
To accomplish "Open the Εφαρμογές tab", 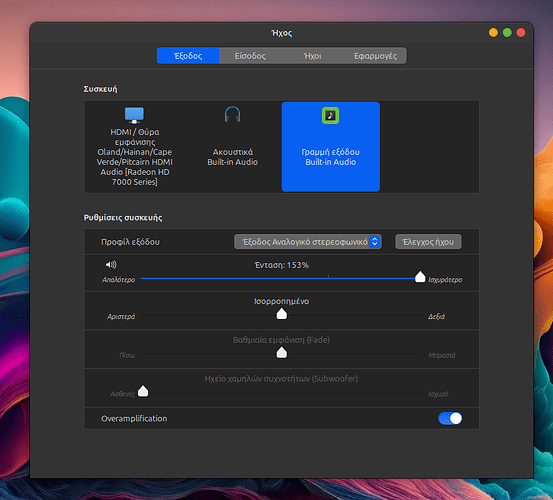I will tap(375, 56).
